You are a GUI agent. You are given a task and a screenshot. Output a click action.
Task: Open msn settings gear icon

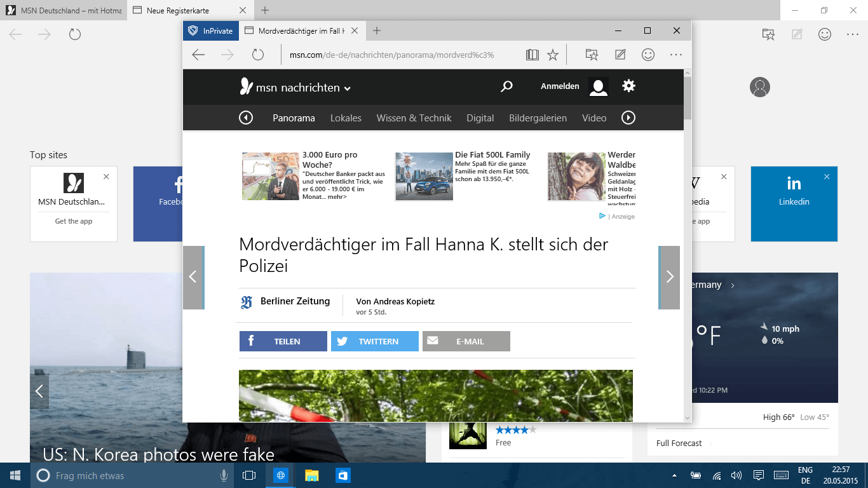click(x=628, y=86)
